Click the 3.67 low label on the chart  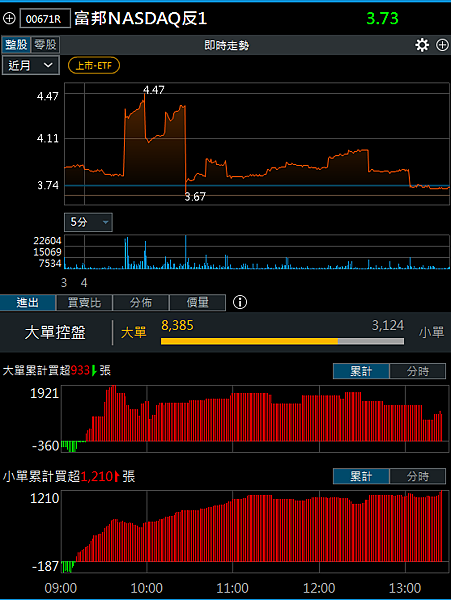pyautogui.click(x=195, y=197)
